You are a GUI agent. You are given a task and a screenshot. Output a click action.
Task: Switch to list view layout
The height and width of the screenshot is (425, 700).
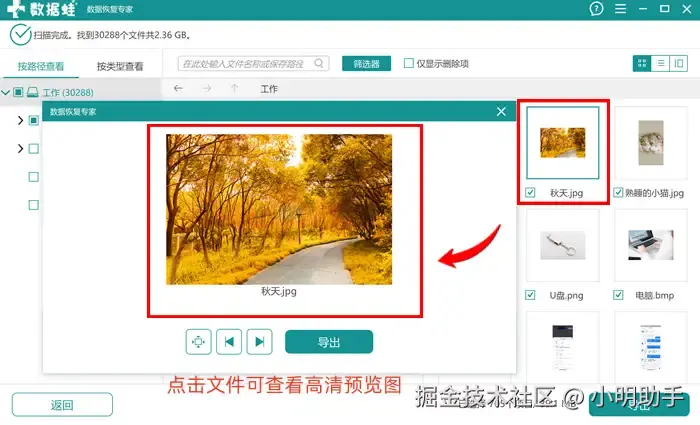click(x=661, y=63)
